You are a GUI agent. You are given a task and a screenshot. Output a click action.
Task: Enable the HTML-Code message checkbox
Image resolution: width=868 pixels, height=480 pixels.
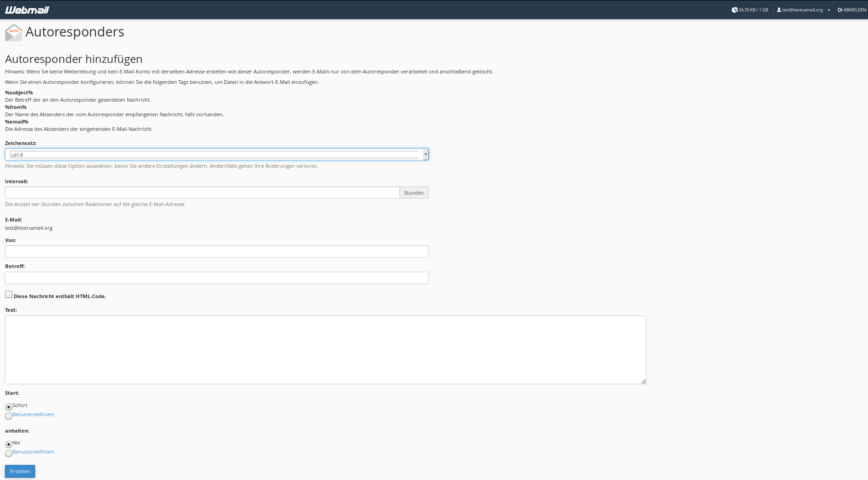[9, 294]
